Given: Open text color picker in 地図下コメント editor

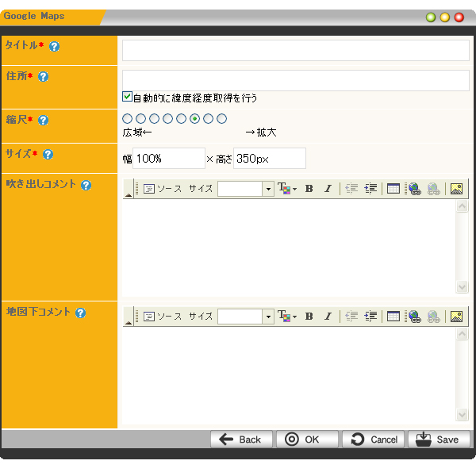Looking at the screenshot, I should (x=287, y=317).
